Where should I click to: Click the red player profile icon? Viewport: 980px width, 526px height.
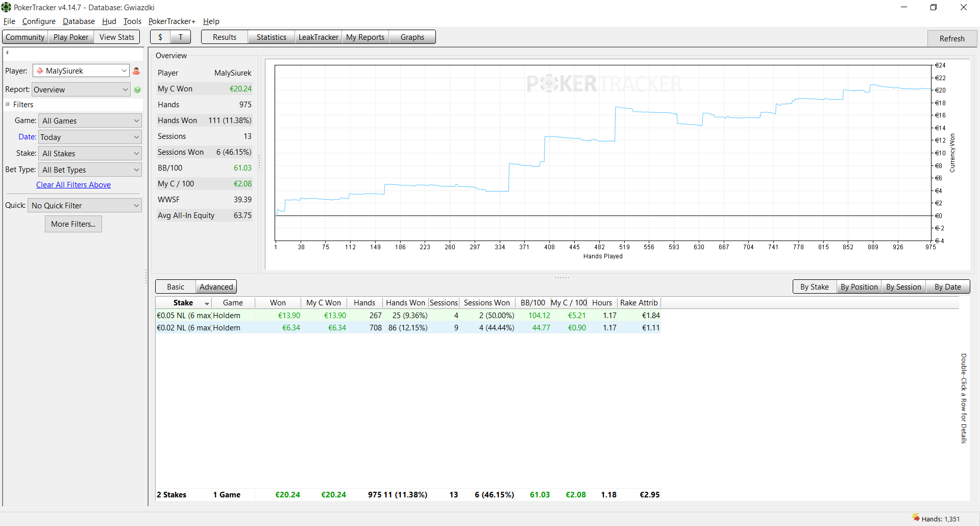point(136,71)
